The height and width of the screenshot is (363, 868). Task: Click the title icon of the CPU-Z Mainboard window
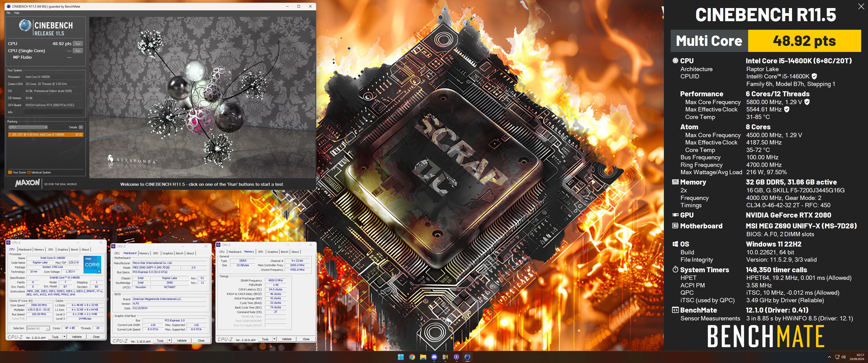pos(114,246)
